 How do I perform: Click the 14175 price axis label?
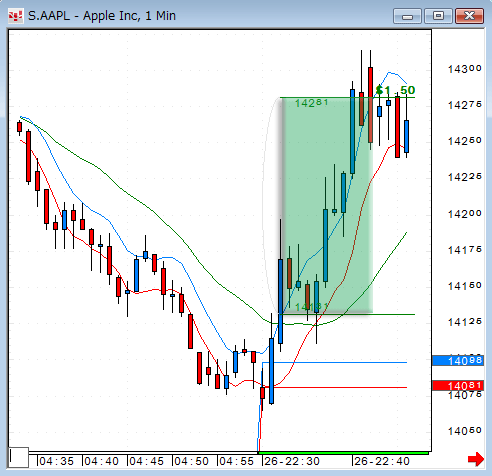tap(465, 250)
